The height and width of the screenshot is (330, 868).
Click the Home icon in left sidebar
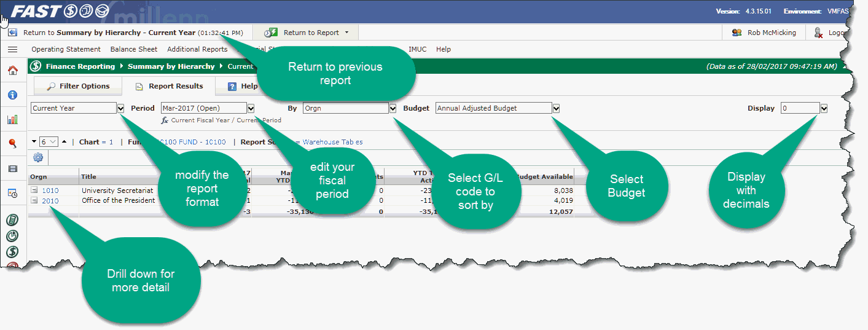[12, 70]
